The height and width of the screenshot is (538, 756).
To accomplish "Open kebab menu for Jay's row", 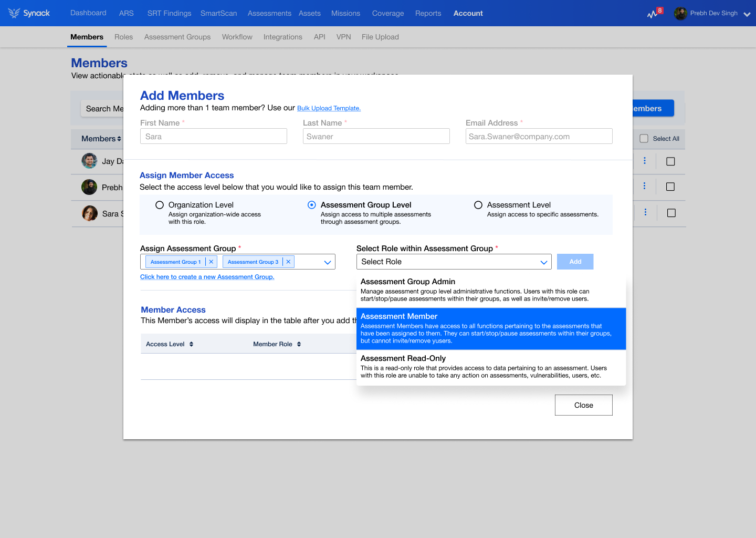I will pyautogui.click(x=645, y=161).
